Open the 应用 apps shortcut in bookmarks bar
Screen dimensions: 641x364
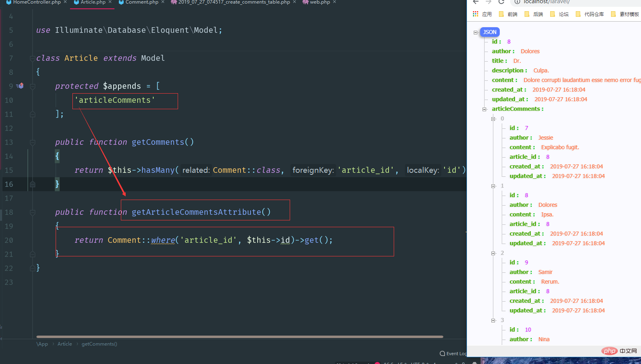(x=482, y=14)
